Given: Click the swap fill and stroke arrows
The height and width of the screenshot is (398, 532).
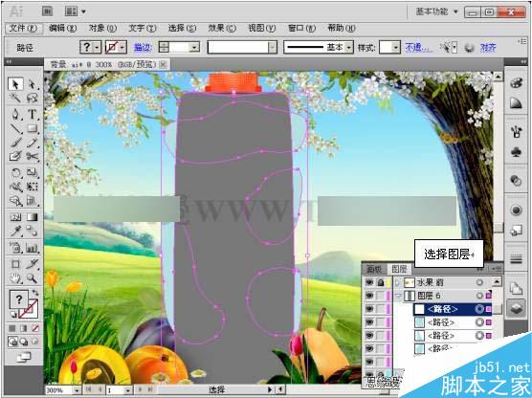Looking at the screenshot, I should 35,293.
